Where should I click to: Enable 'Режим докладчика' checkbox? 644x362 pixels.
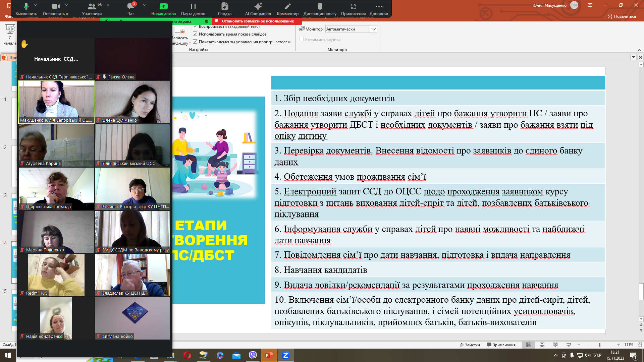(x=302, y=39)
